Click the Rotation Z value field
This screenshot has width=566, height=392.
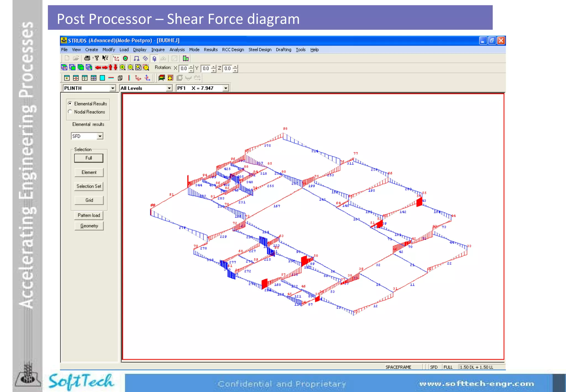[x=228, y=68]
